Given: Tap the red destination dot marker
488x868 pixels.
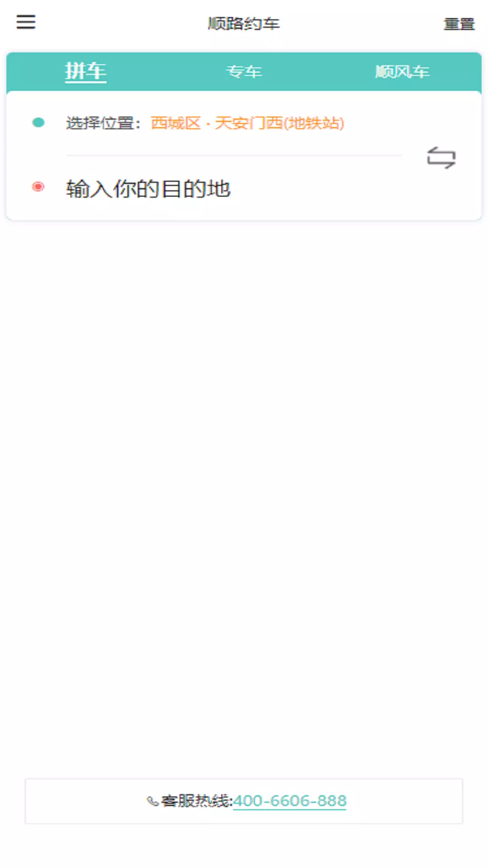Looking at the screenshot, I should (38, 187).
